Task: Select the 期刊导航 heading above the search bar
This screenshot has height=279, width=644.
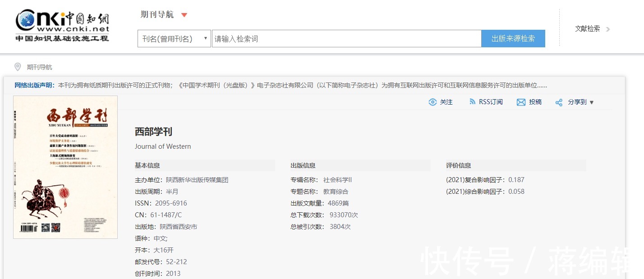Action: point(157,14)
